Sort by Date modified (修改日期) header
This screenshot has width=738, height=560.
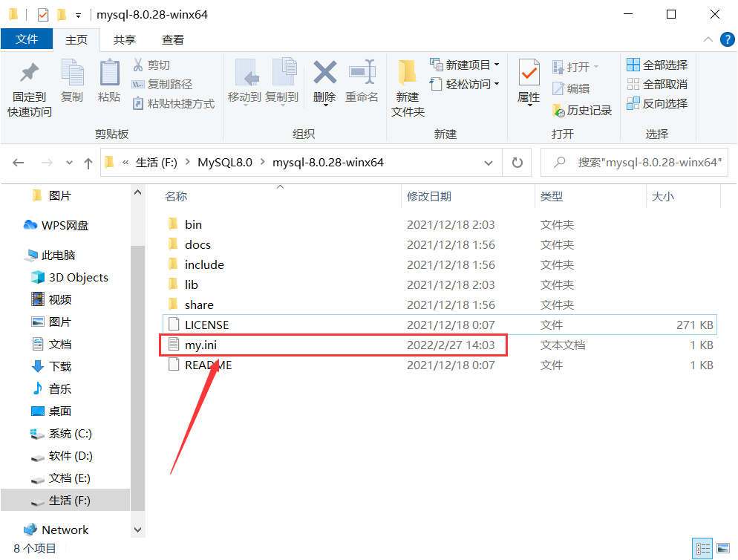[x=429, y=196]
